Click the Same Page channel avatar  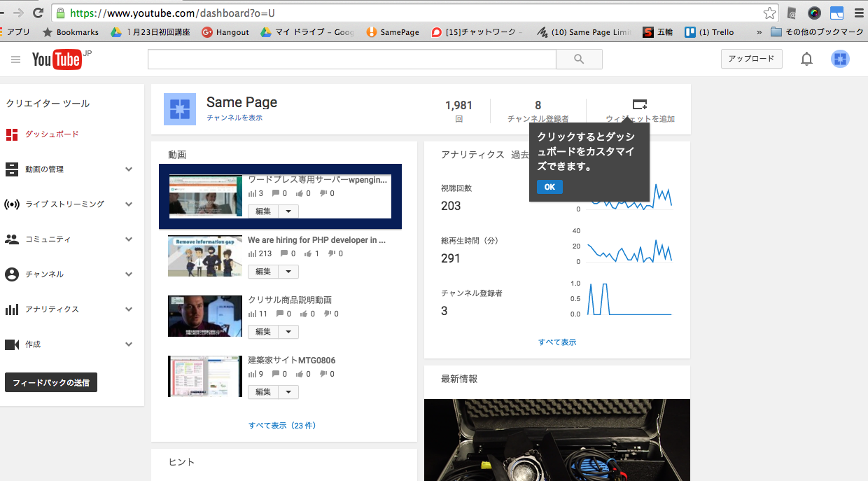click(180, 109)
